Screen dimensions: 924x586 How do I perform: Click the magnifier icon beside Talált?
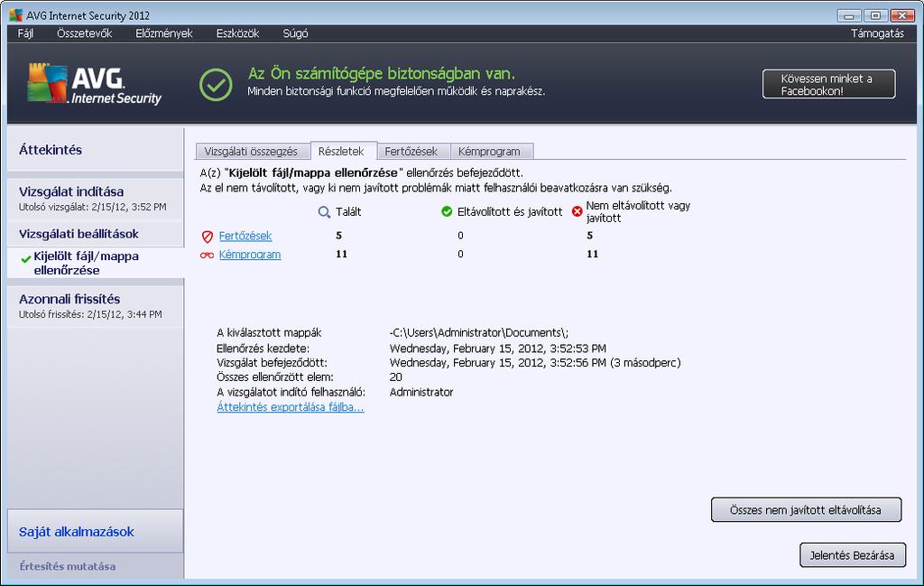(x=324, y=212)
